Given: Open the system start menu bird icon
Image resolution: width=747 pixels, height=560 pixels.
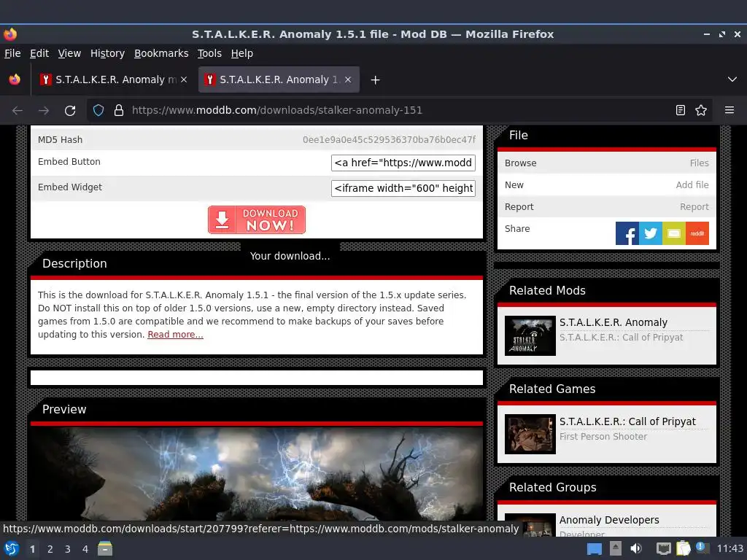Looking at the screenshot, I should [x=12, y=548].
